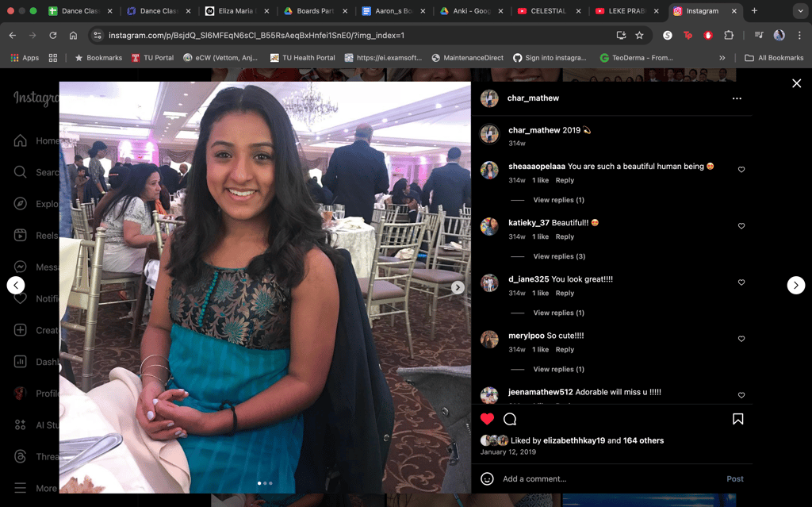This screenshot has height=507, width=812.
Task: Like sheaaaopelaaa's comment with heart icon
Action: (741, 170)
